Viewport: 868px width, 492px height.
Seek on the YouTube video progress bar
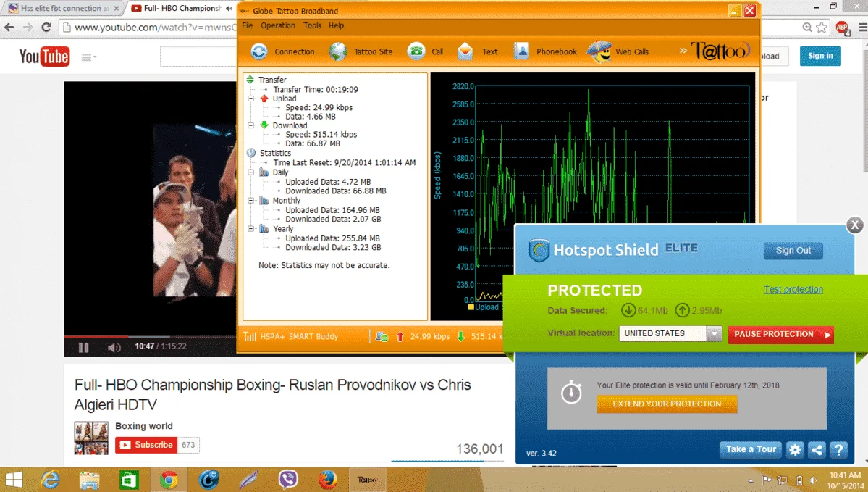tap(151, 336)
